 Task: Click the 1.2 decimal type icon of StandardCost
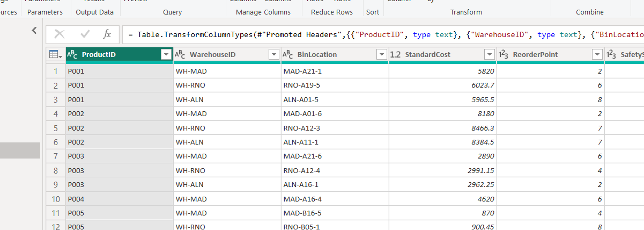395,54
